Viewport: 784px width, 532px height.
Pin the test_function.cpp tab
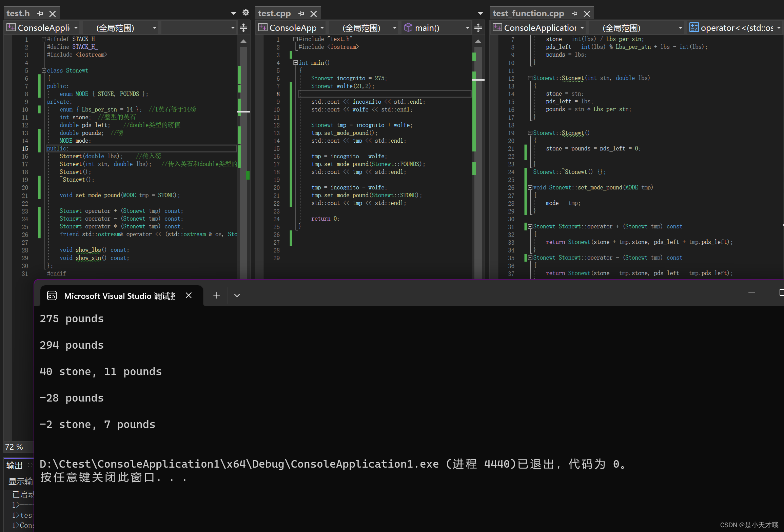[574, 14]
